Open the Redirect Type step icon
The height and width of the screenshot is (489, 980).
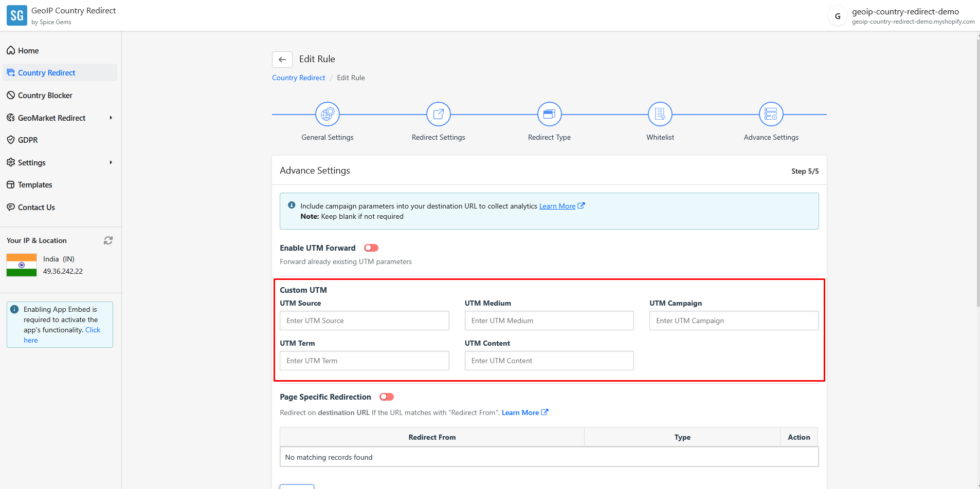549,114
